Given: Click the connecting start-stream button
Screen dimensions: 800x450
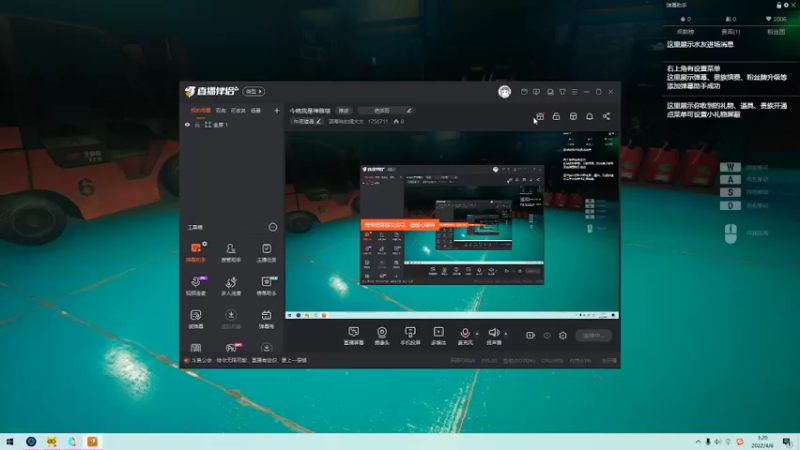Looking at the screenshot, I should pos(593,335).
